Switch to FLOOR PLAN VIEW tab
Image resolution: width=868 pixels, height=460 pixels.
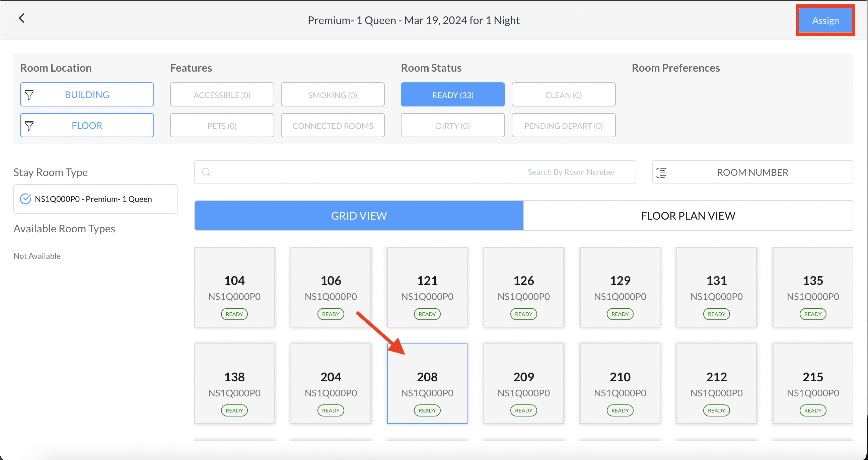coord(688,216)
